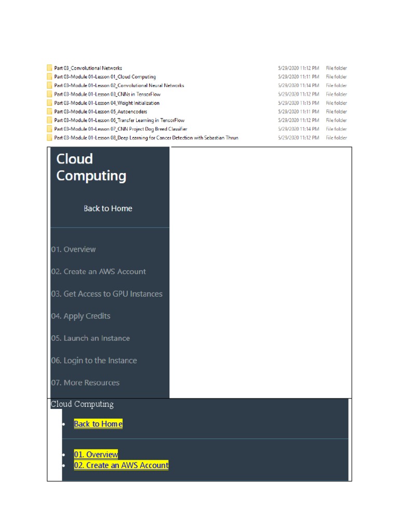Click small Cloud Computing heading in lower panel

point(82,404)
